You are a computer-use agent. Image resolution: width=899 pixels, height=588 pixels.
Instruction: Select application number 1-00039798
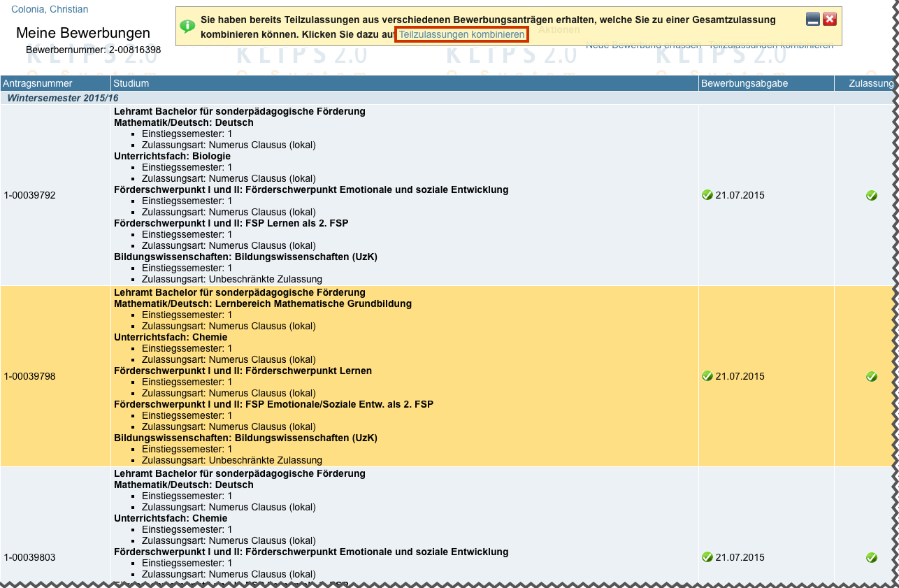[29, 376]
